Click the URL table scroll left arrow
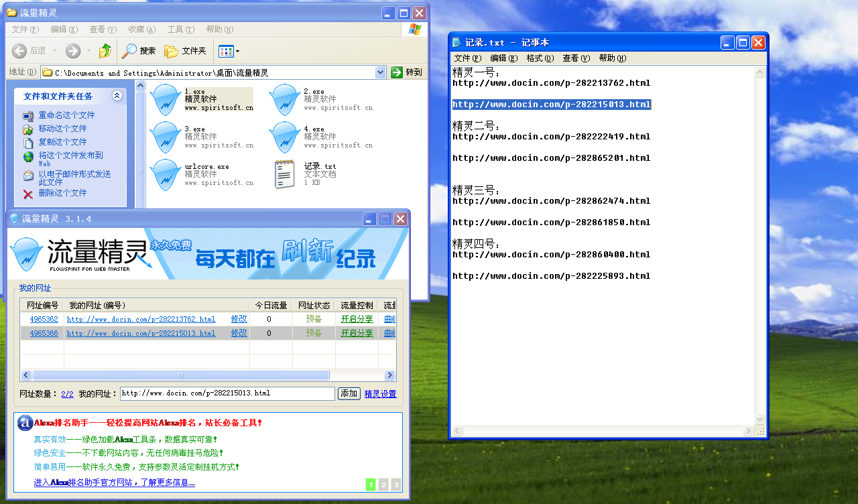 point(26,375)
